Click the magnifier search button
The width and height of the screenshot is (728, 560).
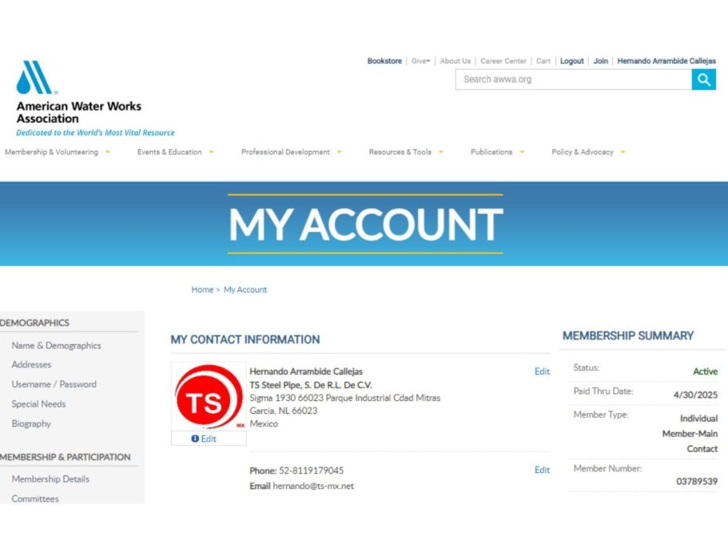click(703, 79)
